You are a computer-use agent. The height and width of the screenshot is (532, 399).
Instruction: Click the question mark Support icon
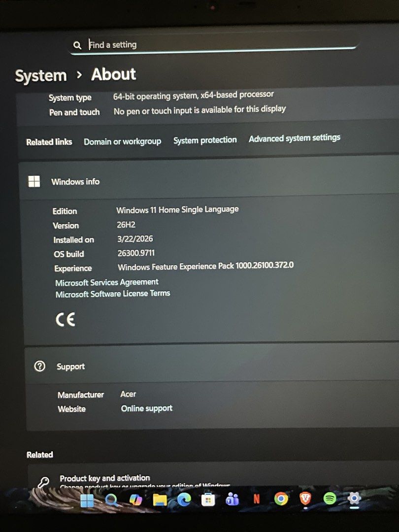tap(40, 366)
